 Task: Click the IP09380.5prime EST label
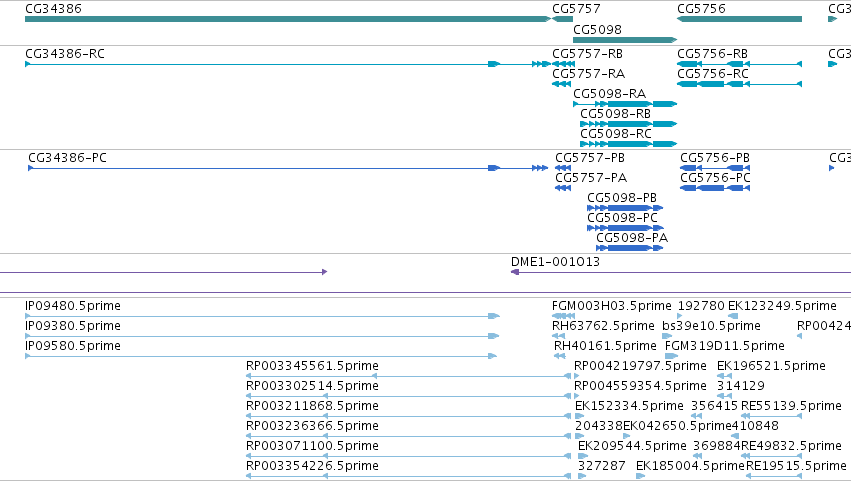(x=73, y=326)
